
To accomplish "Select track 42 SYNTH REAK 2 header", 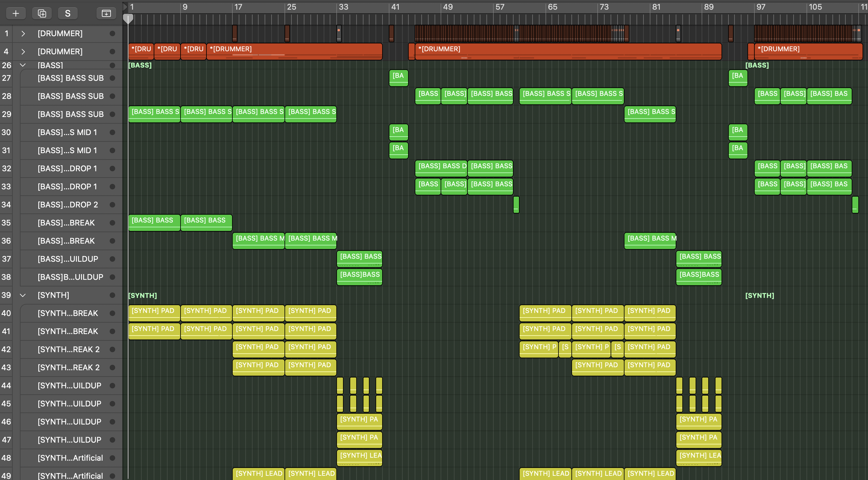I will click(x=71, y=349).
